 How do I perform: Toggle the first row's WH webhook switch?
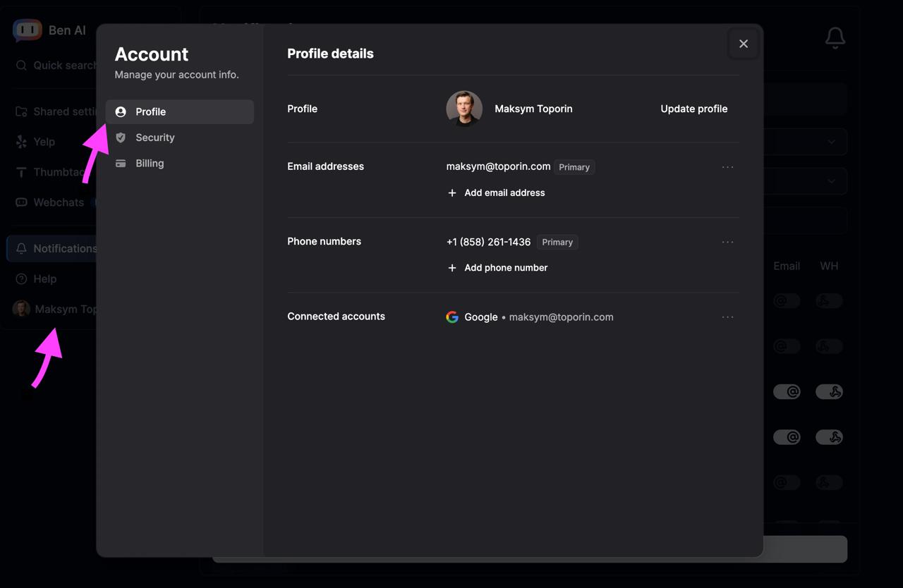pos(829,301)
